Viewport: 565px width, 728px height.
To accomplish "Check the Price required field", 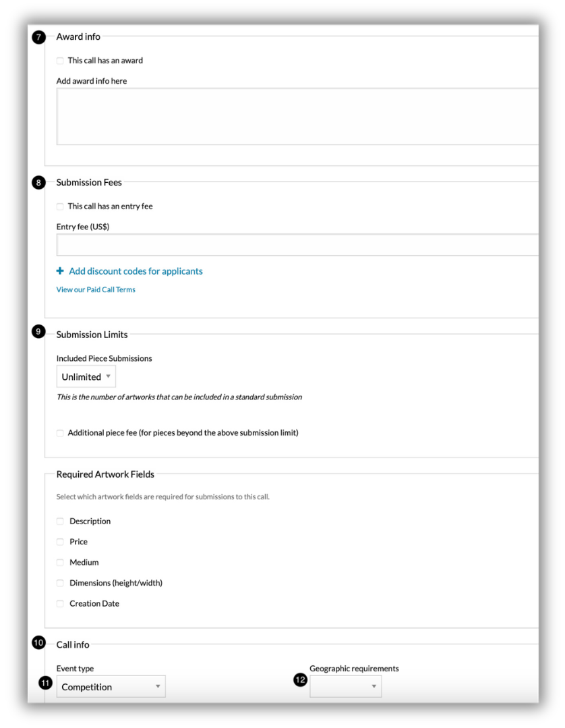I will [x=60, y=542].
